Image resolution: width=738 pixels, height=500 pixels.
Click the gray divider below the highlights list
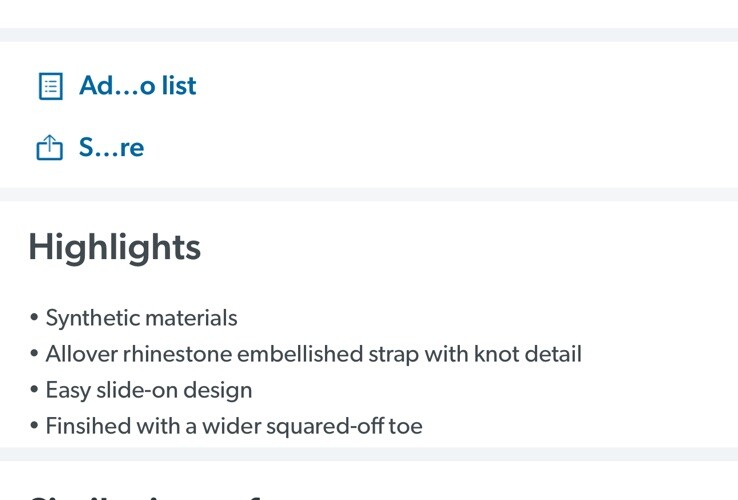[369, 454]
